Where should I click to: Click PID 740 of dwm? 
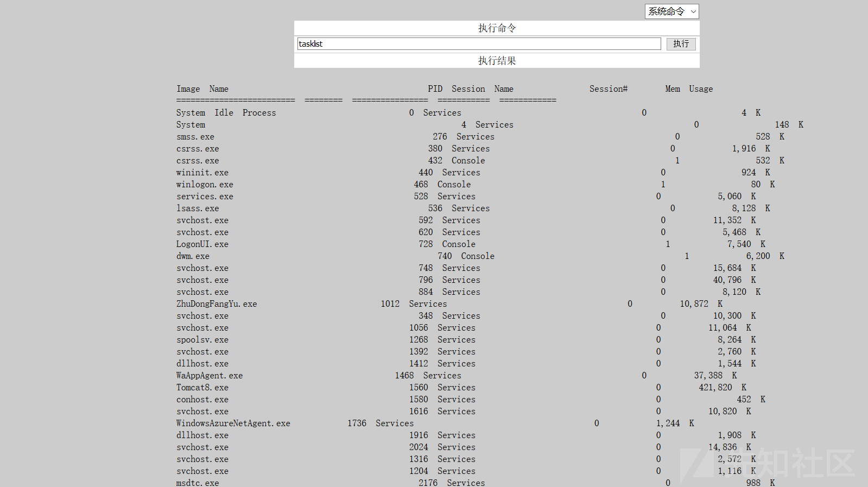[x=445, y=256]
